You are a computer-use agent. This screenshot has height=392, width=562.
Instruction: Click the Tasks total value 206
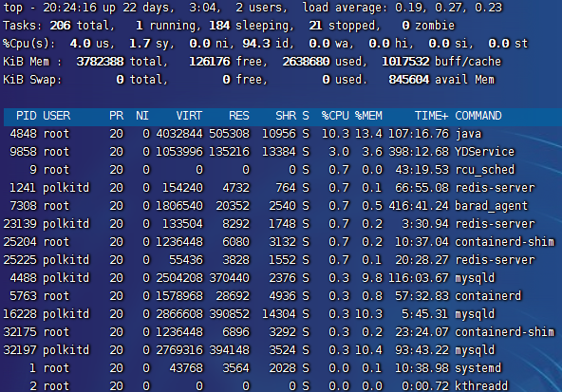(x=60, y=26)
